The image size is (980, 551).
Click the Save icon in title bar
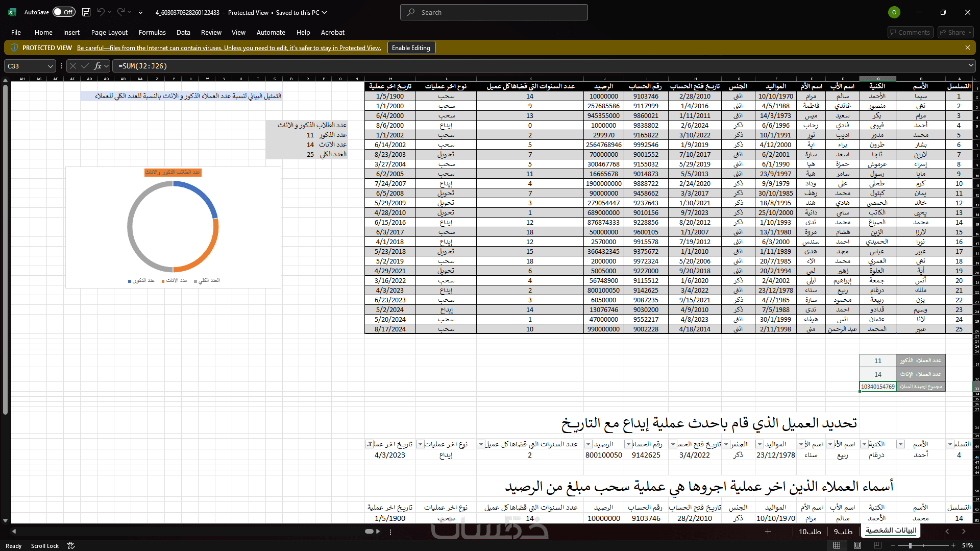click(x=86, y=12)
